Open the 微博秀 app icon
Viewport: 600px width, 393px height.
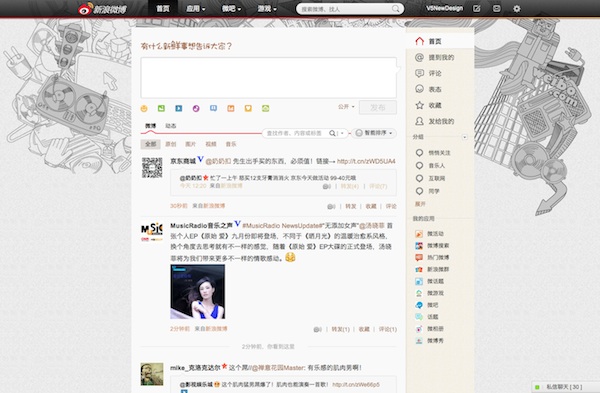419,341
